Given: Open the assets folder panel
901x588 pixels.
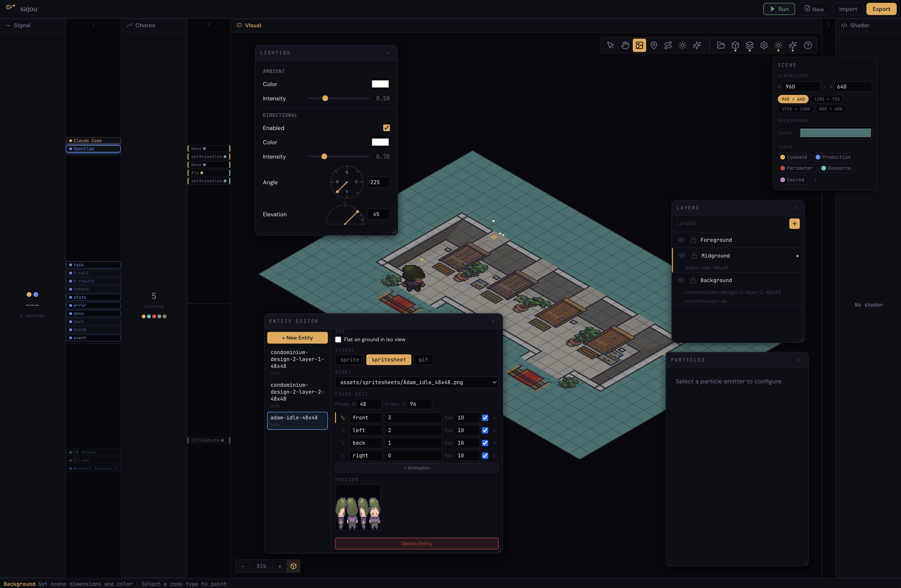Looking at the screenshot, I should [x=721, y=45].
